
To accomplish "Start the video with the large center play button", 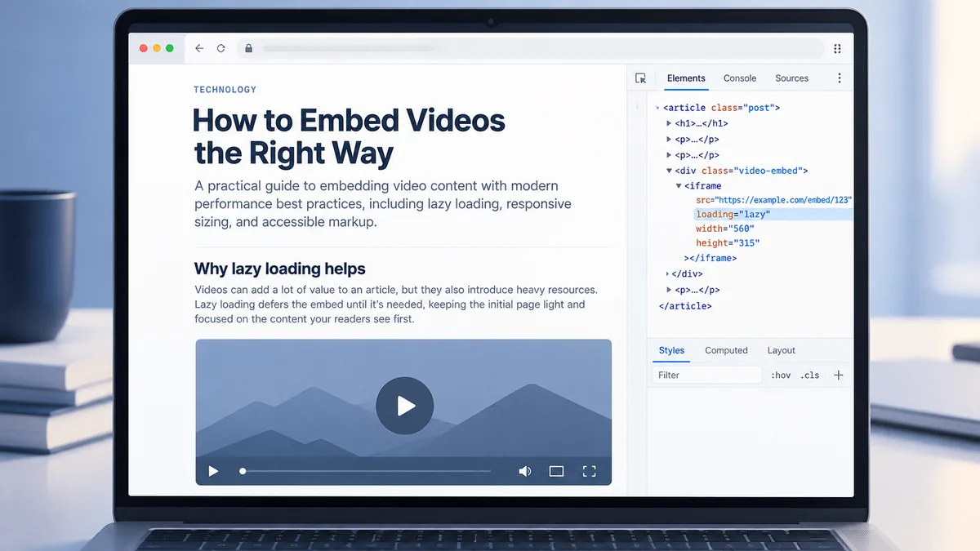I will [405, 406].
